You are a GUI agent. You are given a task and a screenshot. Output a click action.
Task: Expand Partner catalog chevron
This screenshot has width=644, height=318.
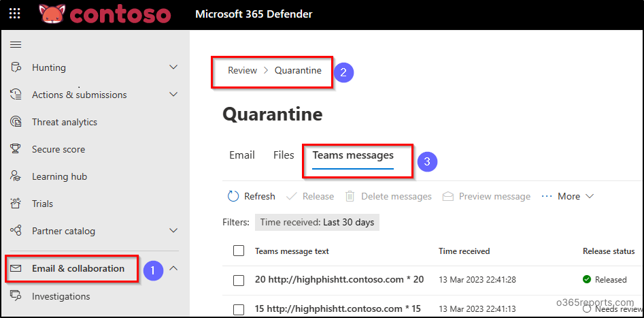pos(173,230)
